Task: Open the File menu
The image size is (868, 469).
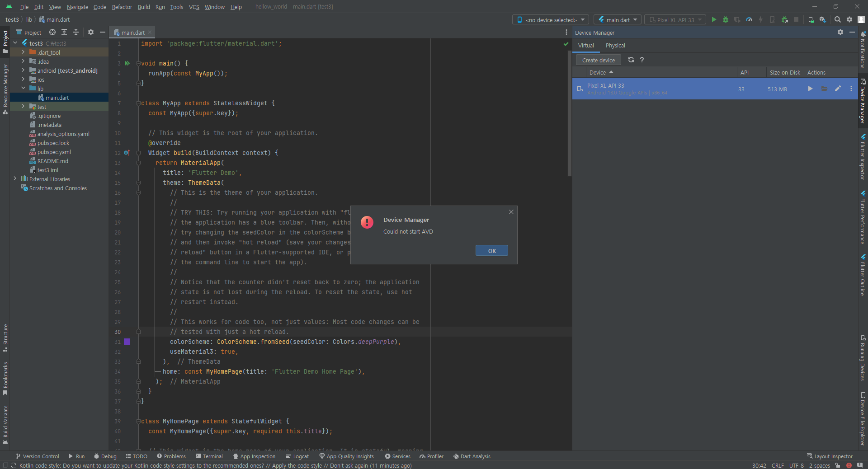Action: 24,7
